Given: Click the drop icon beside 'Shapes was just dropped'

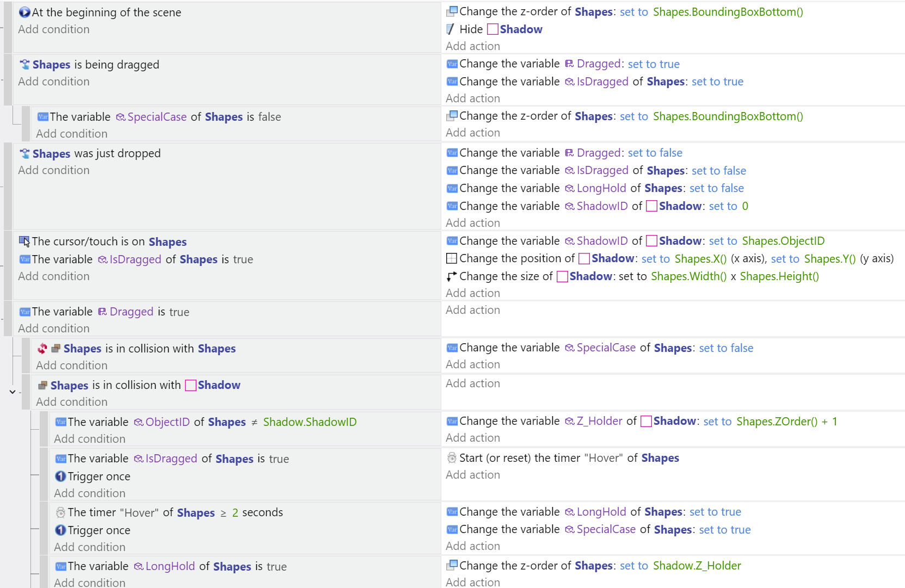Looking at the screenshot, I should point(25,153).
